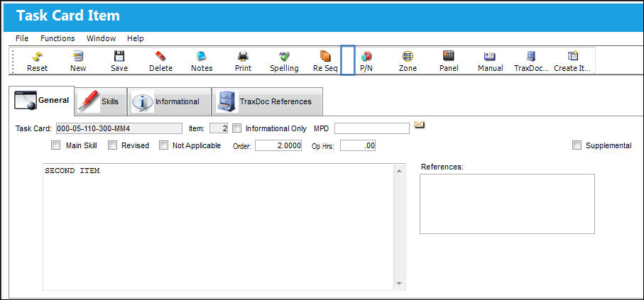Click the description scrollbar down arrow
644x300 pixels.
tap(399, 284)
